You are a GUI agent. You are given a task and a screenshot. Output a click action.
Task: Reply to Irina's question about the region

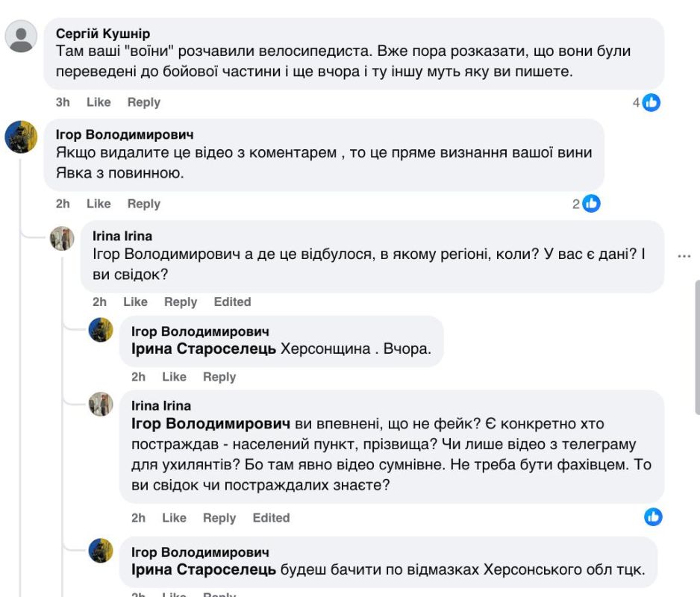181,301
